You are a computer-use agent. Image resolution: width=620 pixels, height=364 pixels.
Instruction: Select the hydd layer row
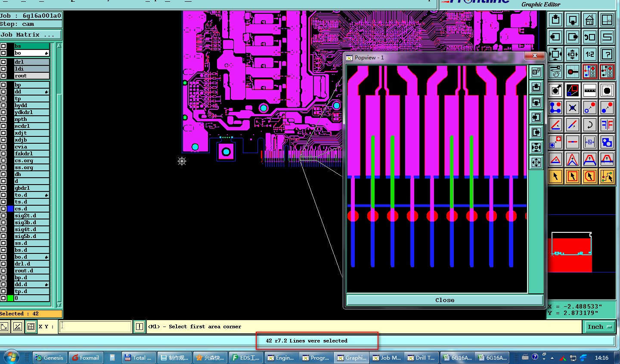pyautogui.click(x=31, y=105)
